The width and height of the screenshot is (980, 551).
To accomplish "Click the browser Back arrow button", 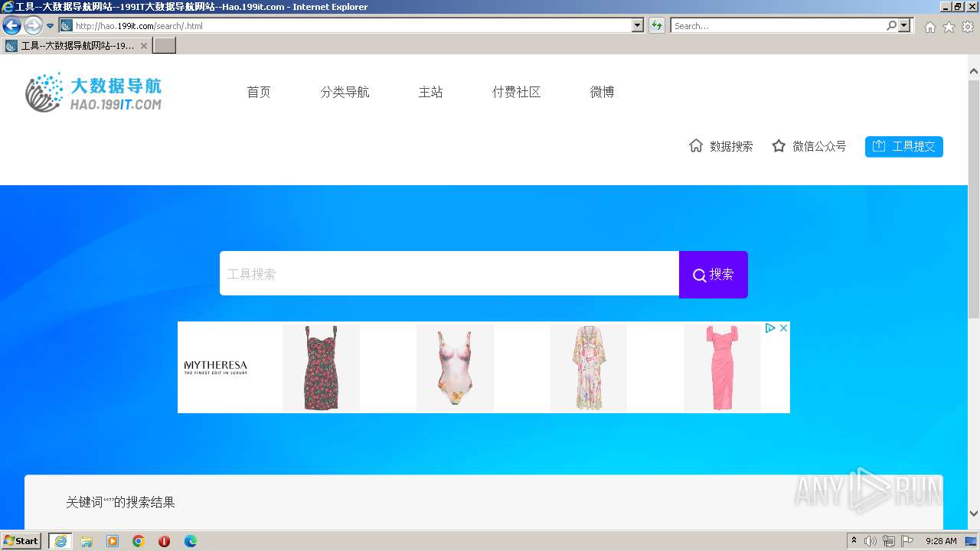I will [x=11, y=25].
